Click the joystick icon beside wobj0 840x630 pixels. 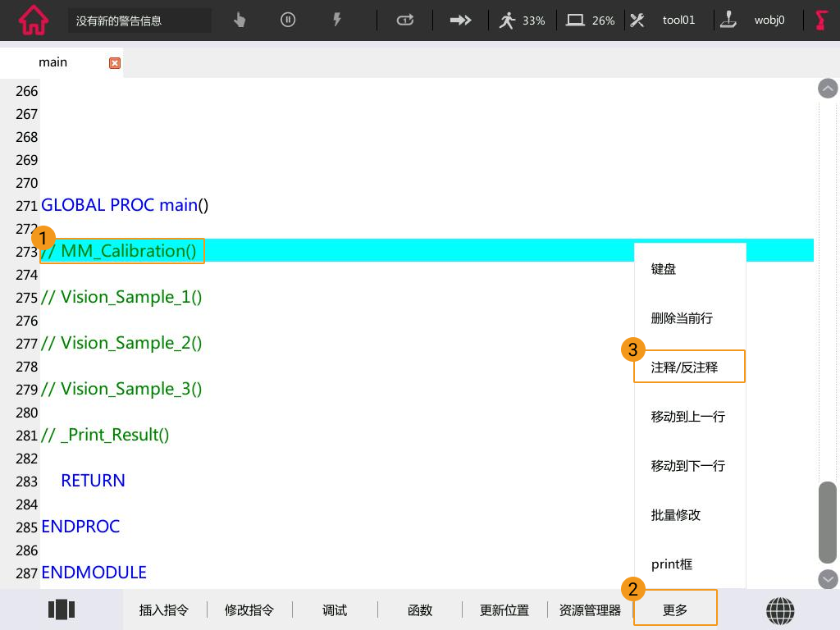click(x=729, y=20)
